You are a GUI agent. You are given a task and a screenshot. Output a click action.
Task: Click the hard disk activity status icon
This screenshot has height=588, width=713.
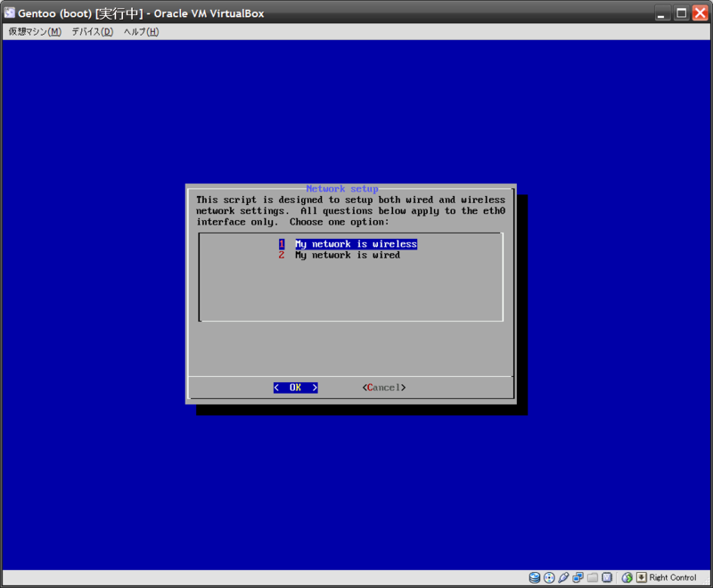pyautogui.click(x=535, y=577)
